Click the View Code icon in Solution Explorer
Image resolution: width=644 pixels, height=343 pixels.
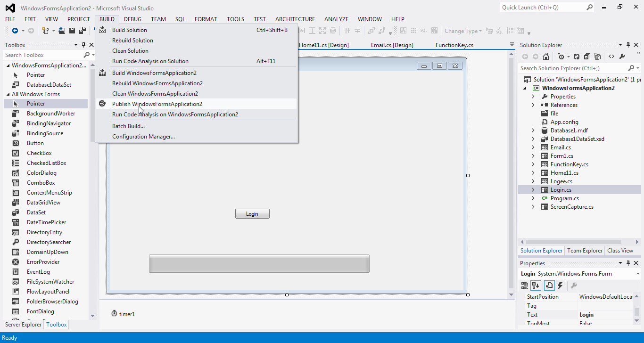[x=611, y=56]
